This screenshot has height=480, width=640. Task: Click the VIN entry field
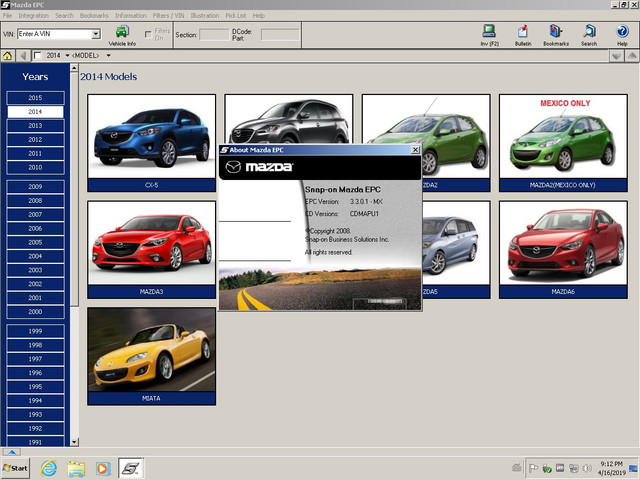click(x=55, y=34)
